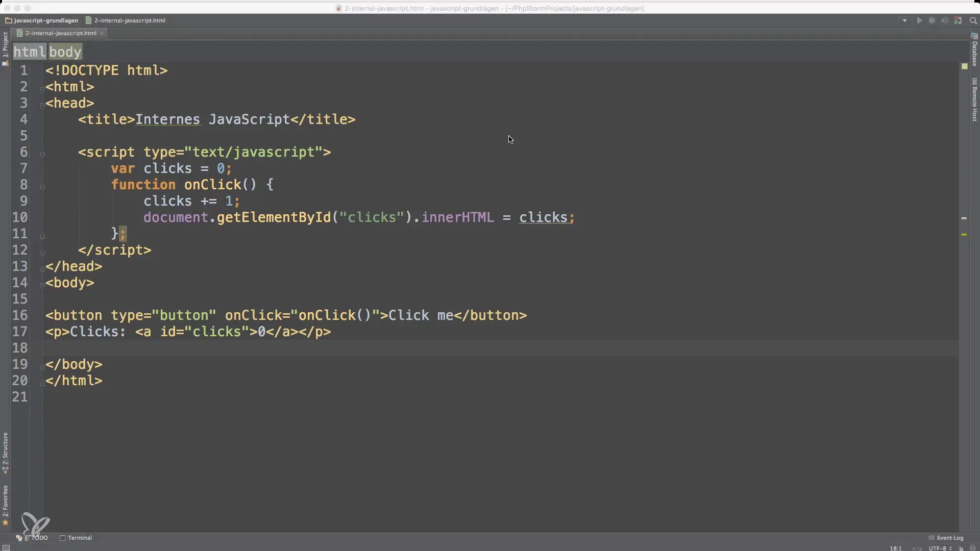Start debugging with the bug icon
Screen dimensions: 980x551
click(932, 20)
